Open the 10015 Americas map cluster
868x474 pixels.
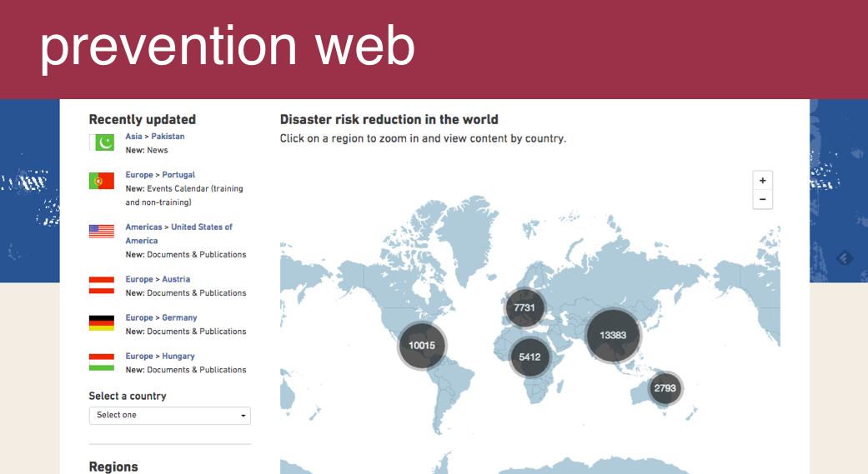[x=422, y=346]
